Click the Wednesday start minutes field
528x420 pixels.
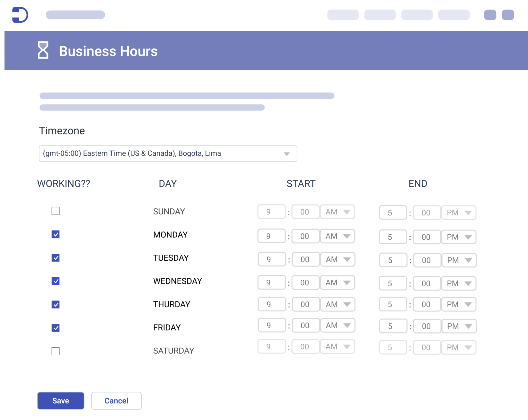click(305, 282)
